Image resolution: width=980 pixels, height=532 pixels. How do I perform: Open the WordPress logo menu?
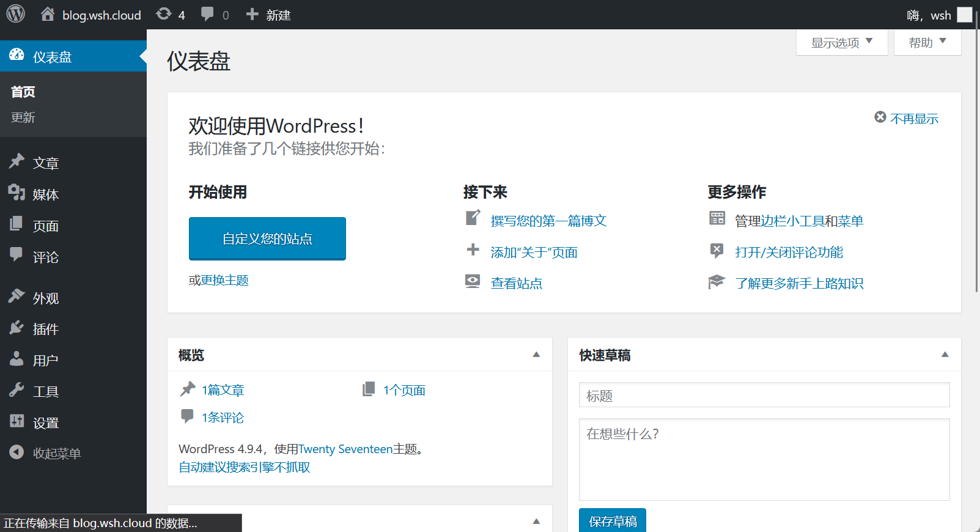pos(15,14)
